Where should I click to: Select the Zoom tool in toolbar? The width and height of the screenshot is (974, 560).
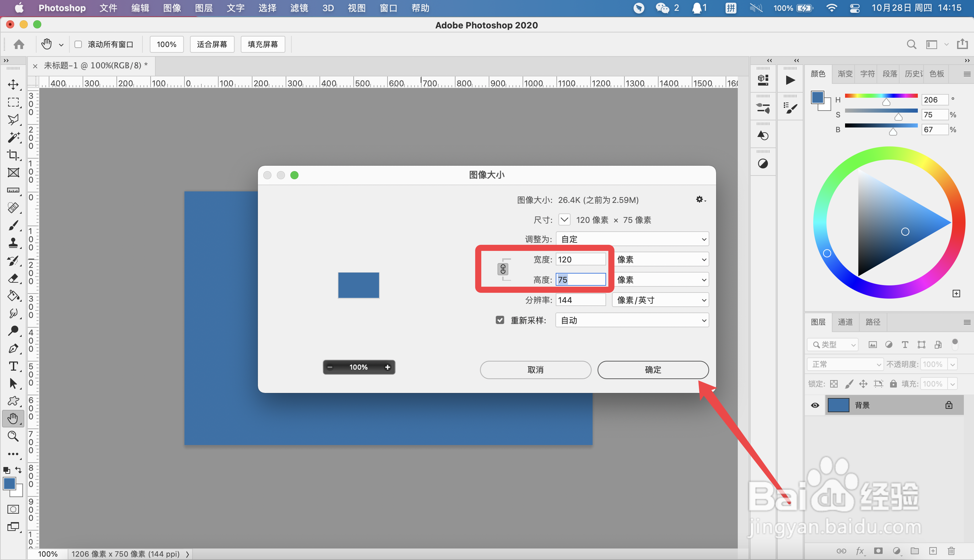13,436
